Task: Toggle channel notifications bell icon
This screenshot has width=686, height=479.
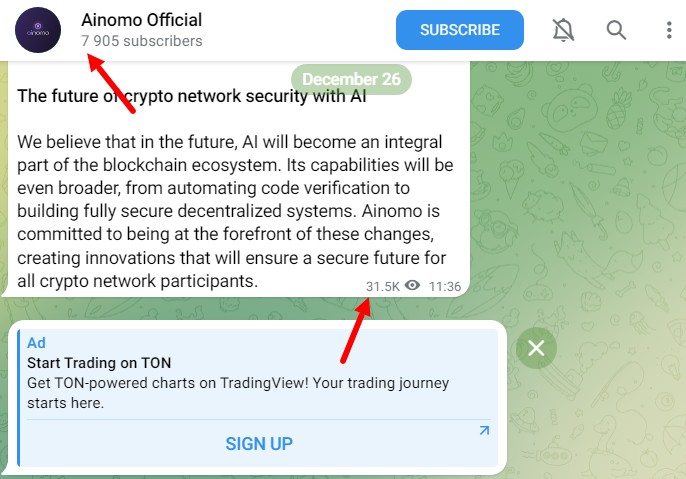Action: (564, 30)
